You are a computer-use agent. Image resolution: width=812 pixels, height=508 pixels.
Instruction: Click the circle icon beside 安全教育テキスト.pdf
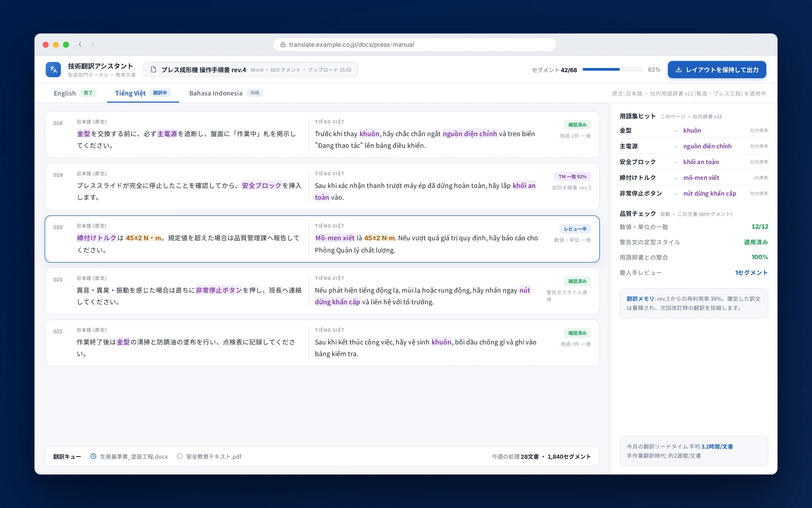(180, 456)
